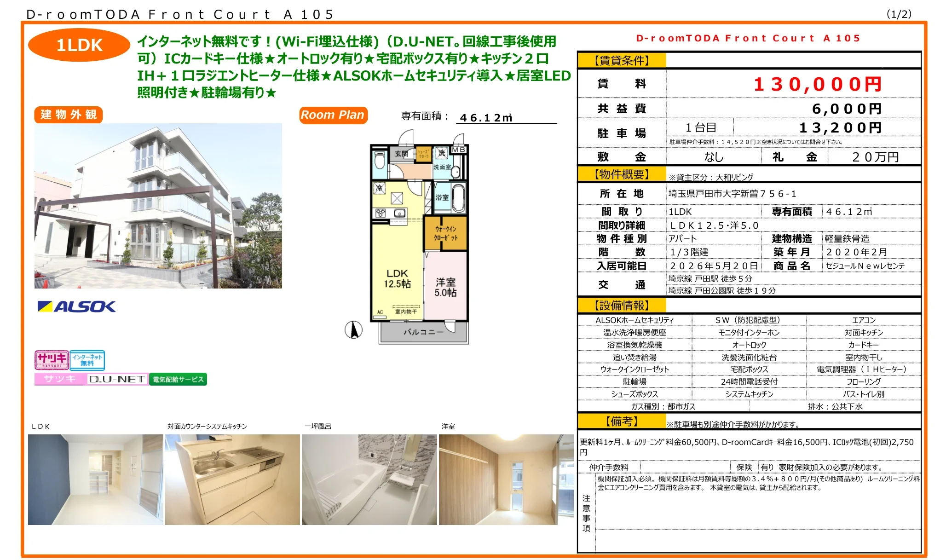Click the green 電気配給サービス badge
This screenshot has width=946, height=560.
point(179,380)
